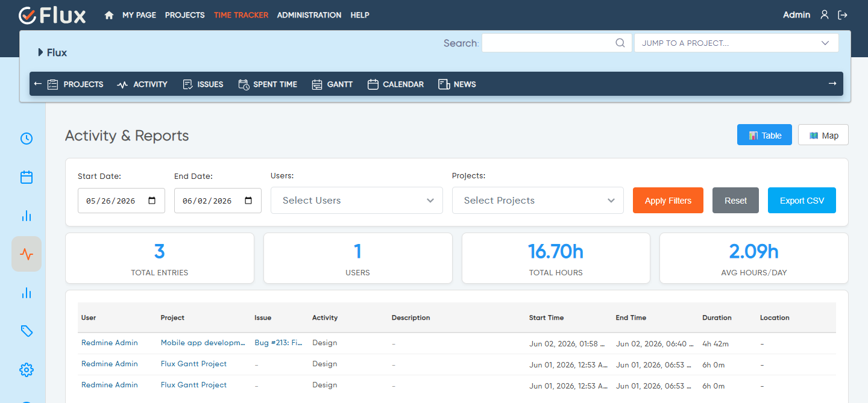The height and width of the screenshot is (403, 868).
Task: Open the clock timer sidebar icon
Action: point(27,139)
